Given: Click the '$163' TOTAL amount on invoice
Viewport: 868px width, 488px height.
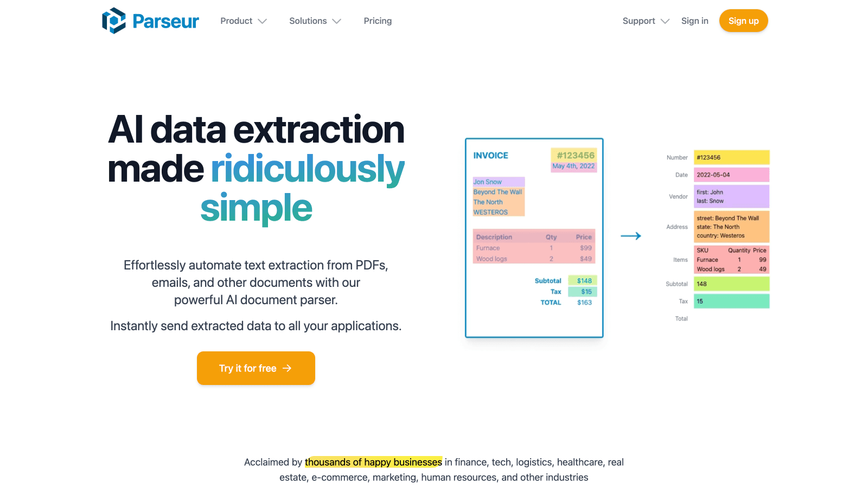Looking at the screenshot, I should click(584, 303).
